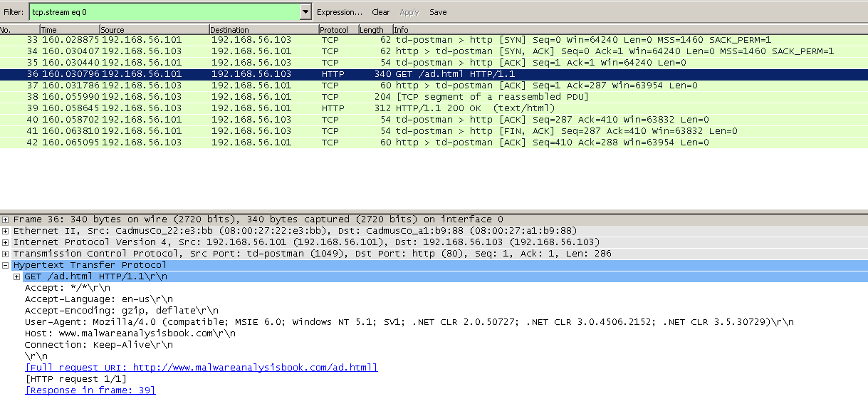The image size is (868, 409).
Task: Open the Full request URI link
Action: coord(201,368)
